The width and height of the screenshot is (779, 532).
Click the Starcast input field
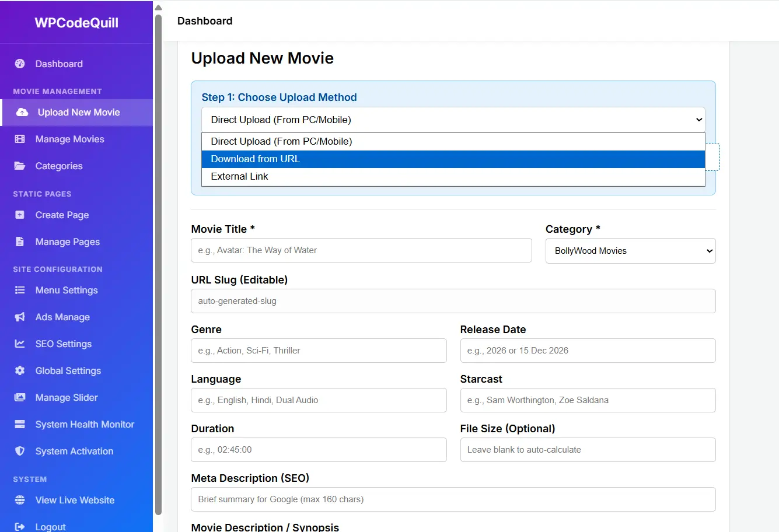tap(588, 400)
